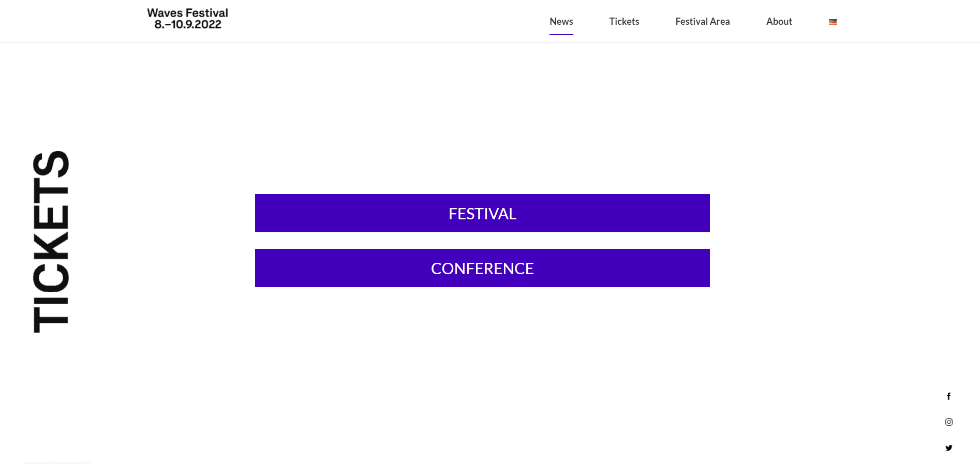980x464 pixels.
Task: Open the Twitter bird icon
Action: click(948, 448)
